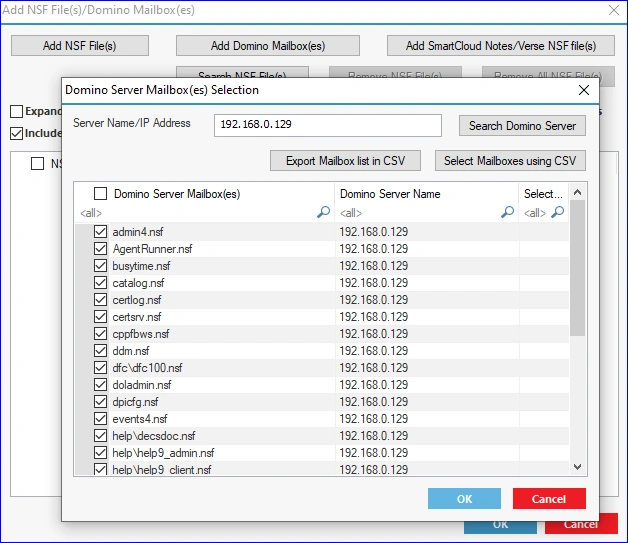This screenshot has width=628, height=543.
Task: Select the doladmin.nsf row text
Action: [142, 385]
